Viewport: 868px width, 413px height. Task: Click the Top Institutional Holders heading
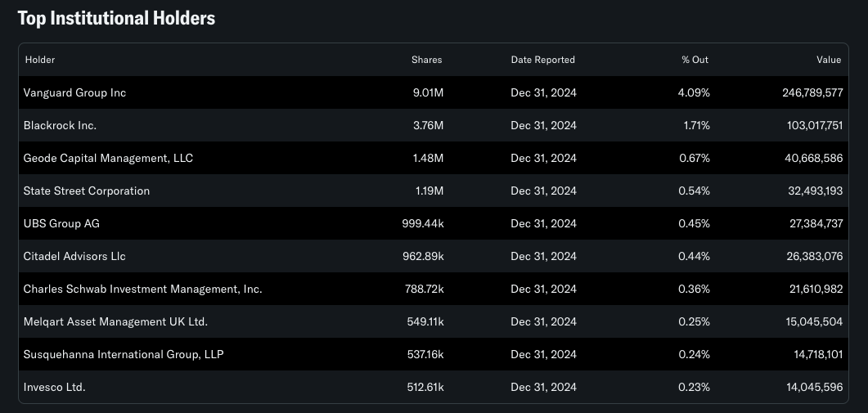(x=116, y=18)
